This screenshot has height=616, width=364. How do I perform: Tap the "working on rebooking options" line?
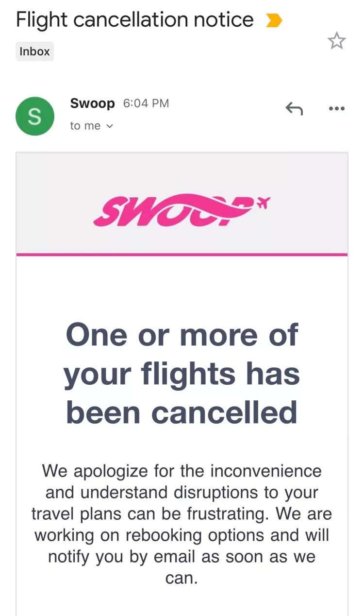point(182,535)
